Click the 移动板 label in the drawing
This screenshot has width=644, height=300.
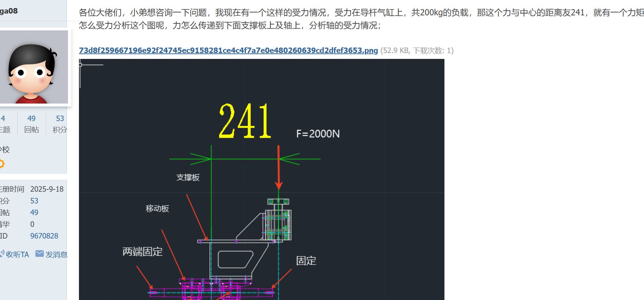click(x=157, y=209)
